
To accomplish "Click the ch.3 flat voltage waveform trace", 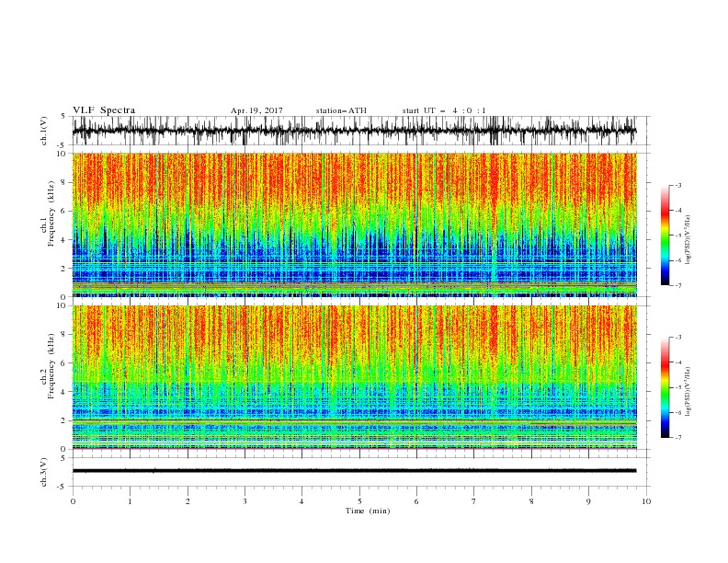I will 354,471.
